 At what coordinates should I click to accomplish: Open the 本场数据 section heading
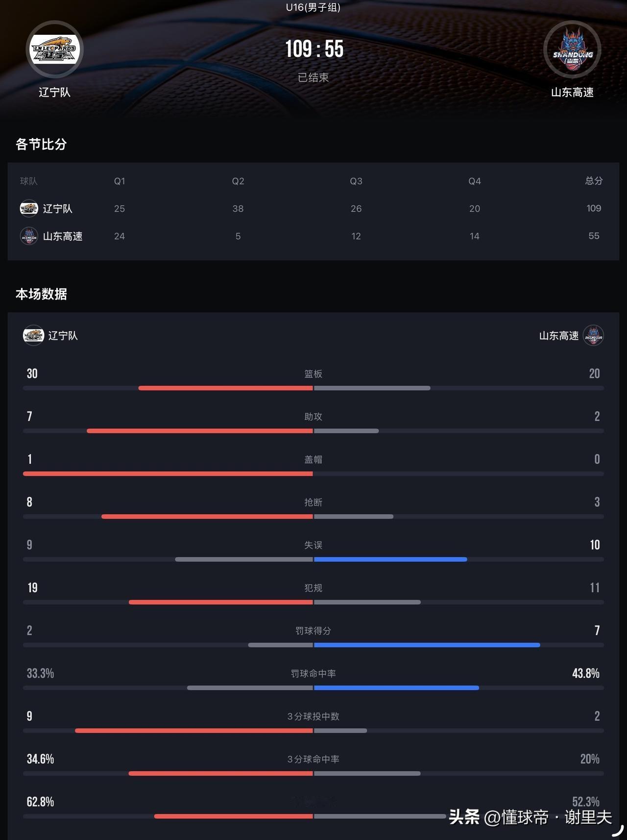click(41, 294)
